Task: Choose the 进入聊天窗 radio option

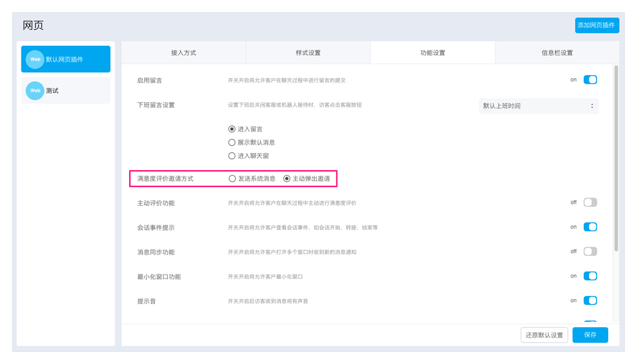Action: [232, 156]
